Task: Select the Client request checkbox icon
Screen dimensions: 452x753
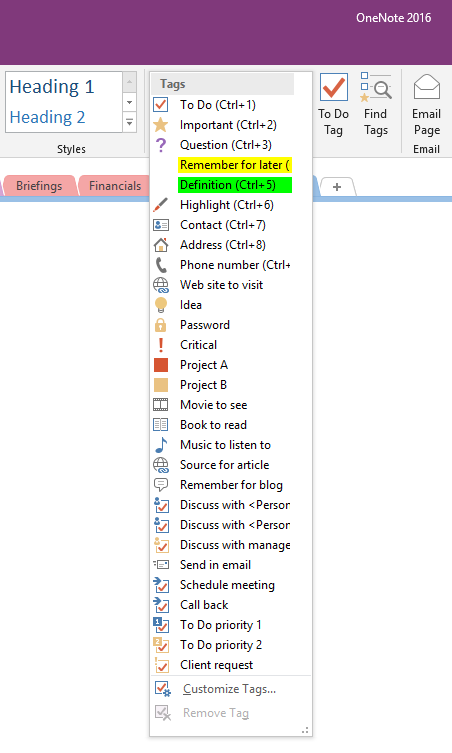Action: tap(160, 665)
